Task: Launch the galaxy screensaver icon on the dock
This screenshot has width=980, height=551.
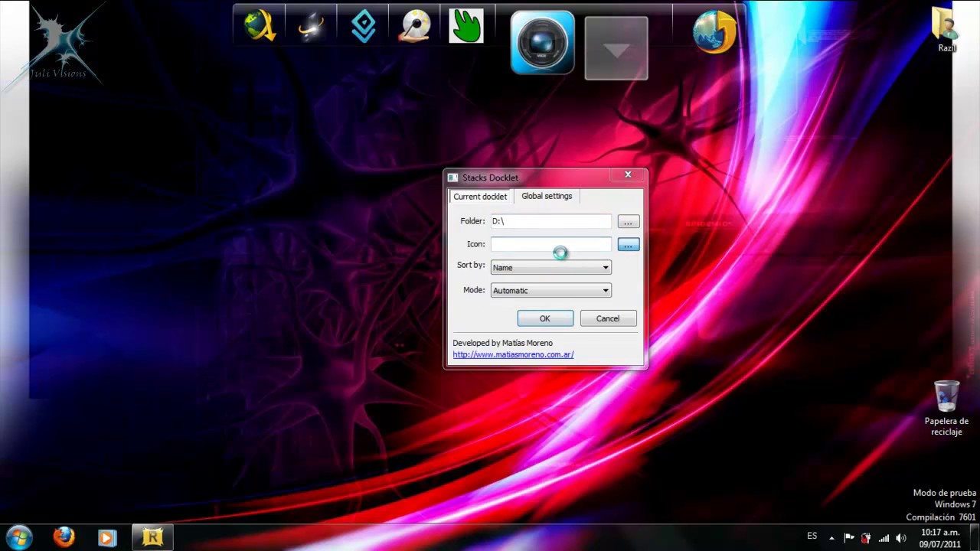Action: coord(311,25)
